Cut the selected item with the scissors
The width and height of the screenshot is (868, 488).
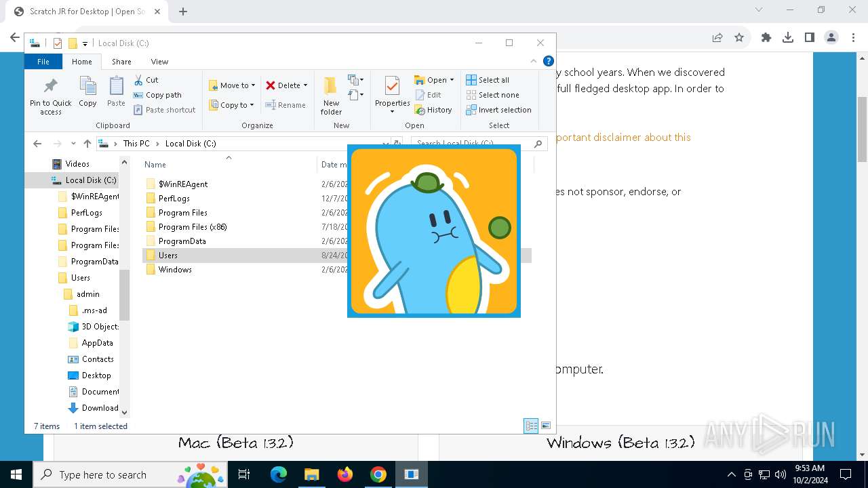(146, 80)
